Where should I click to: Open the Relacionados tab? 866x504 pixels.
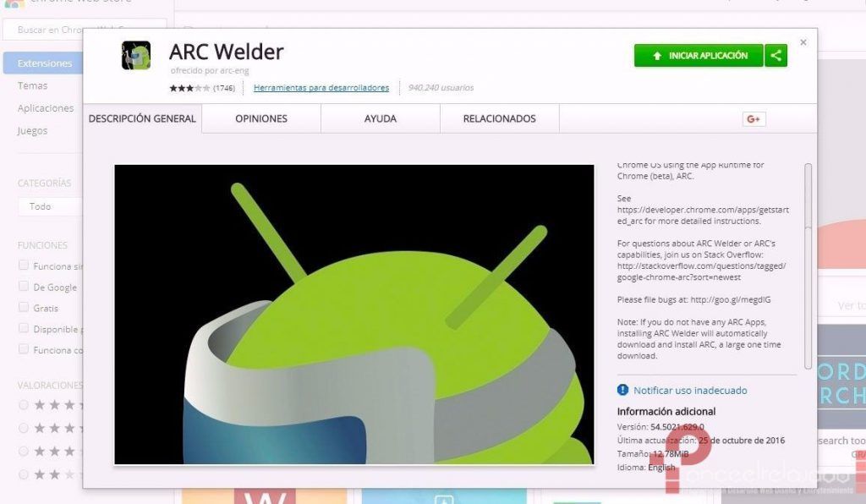tap(499, 118)
